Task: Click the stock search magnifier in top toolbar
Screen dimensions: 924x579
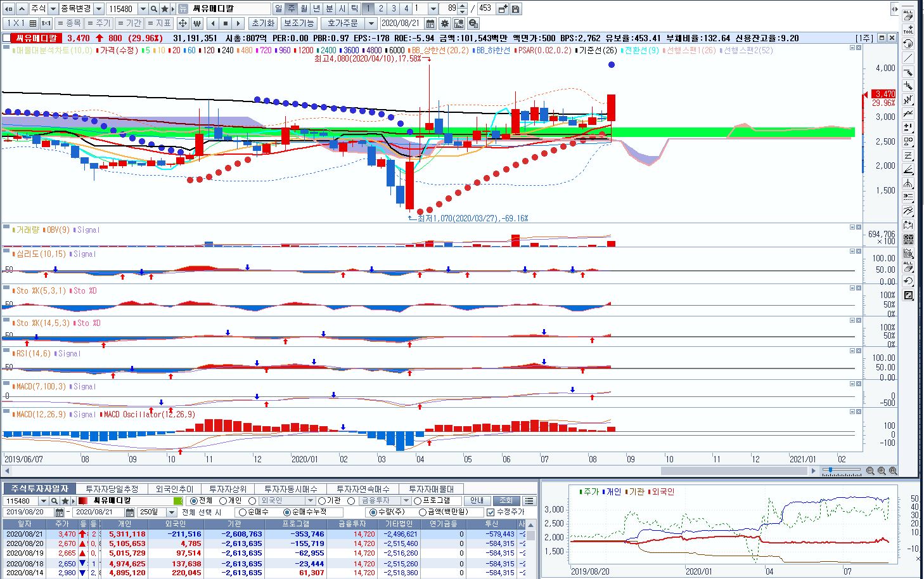Action: tap(154, 9)
